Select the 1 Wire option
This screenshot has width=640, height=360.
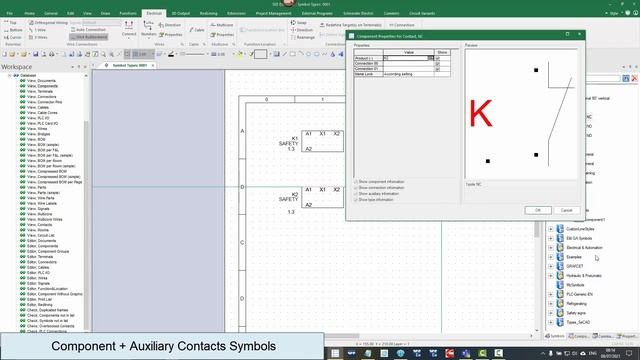pyautogui.click(x=38, y=30)
